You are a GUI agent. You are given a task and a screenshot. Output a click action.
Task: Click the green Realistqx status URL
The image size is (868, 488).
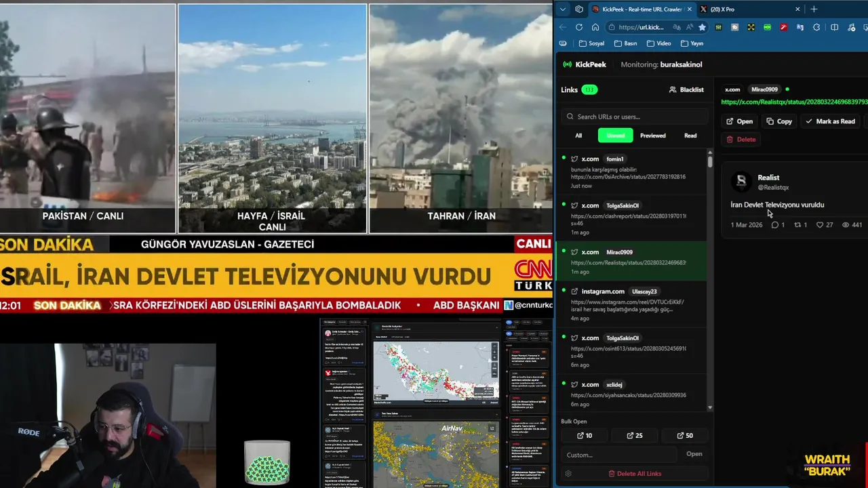[794, 102]
